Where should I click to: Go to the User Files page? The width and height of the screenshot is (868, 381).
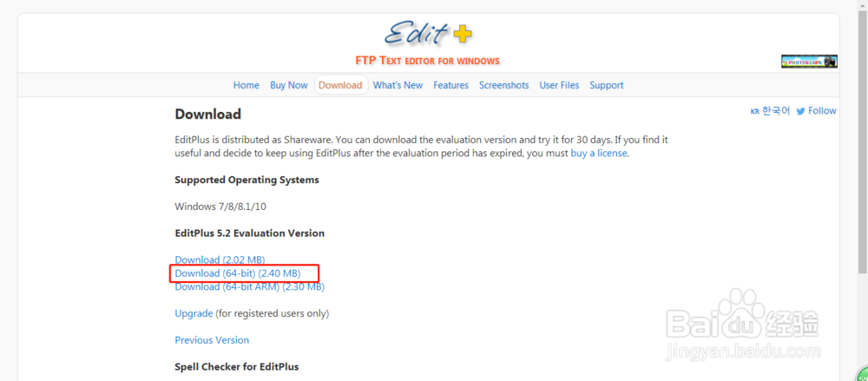(559, 85)
